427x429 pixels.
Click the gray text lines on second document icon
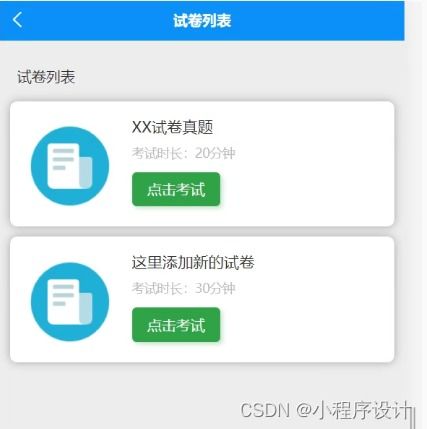click(63, 295)
